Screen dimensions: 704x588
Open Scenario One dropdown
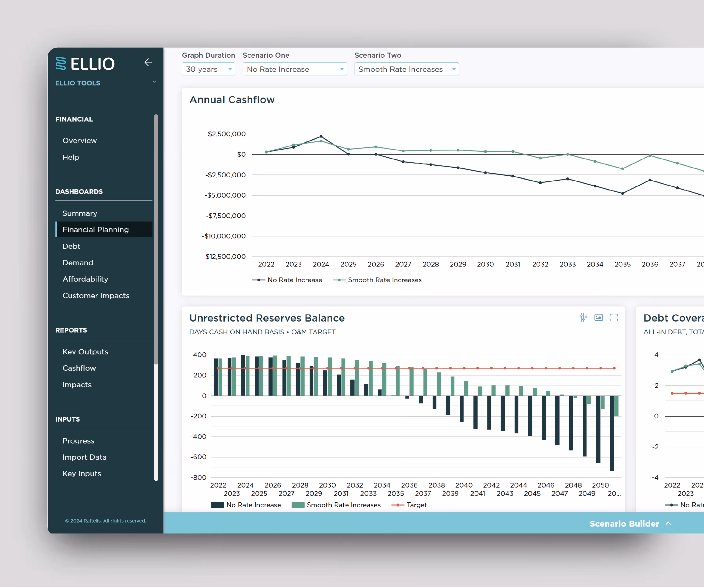(x=295, y=69)
